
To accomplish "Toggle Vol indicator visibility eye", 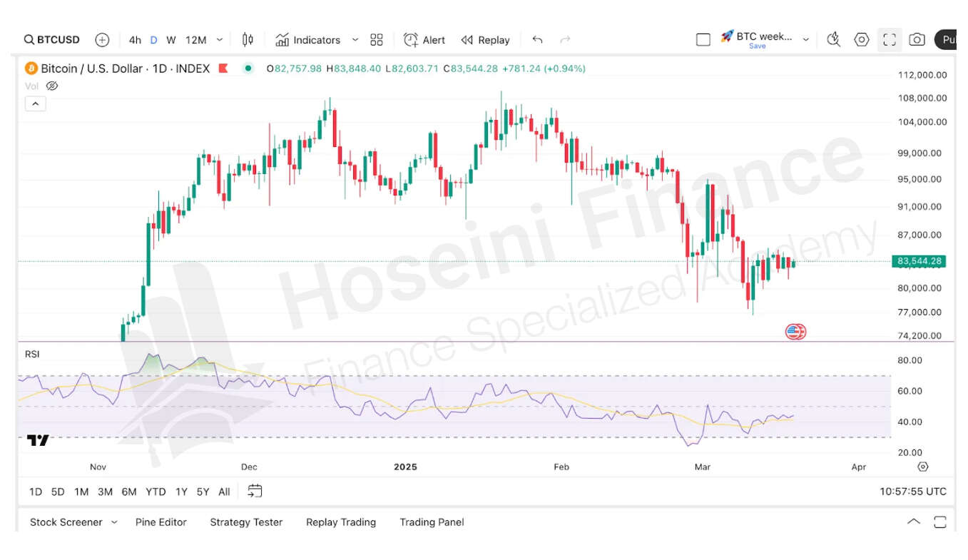I will pos(52,86).
